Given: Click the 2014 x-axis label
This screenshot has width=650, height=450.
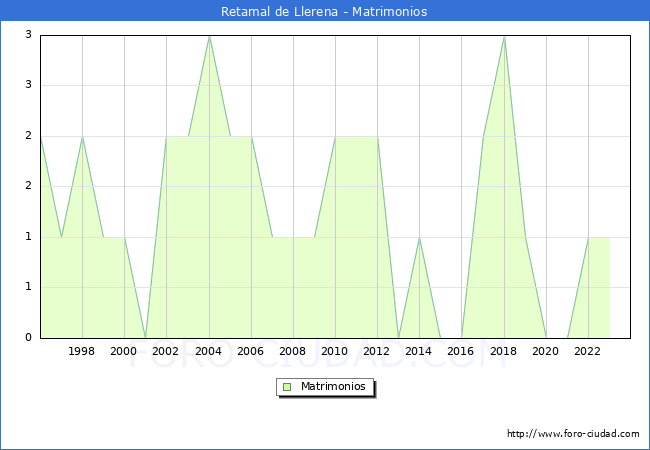Looking at the screenshot, I should pos(419,351).
